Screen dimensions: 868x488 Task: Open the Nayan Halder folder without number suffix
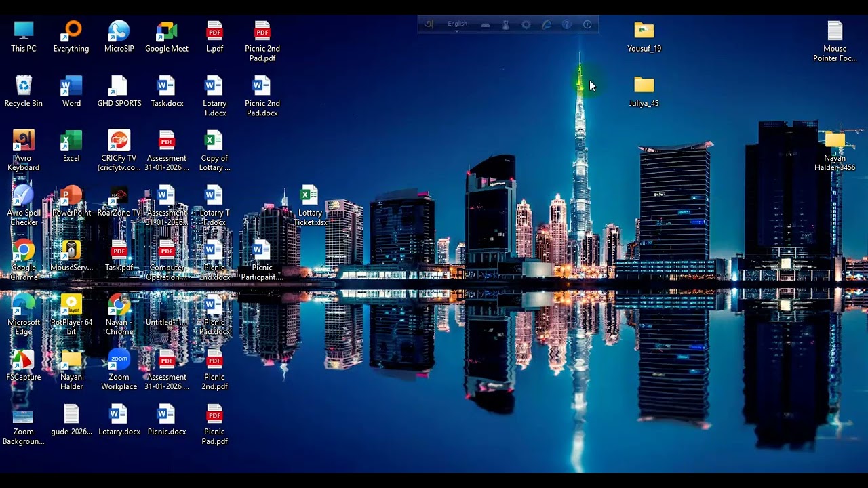click(x=71, y=370)
